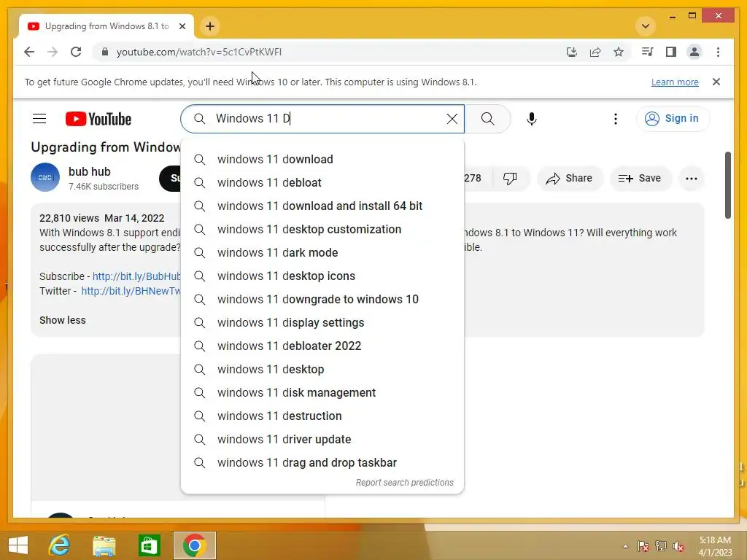Choose suggestion windows 11 debloat

322,182
